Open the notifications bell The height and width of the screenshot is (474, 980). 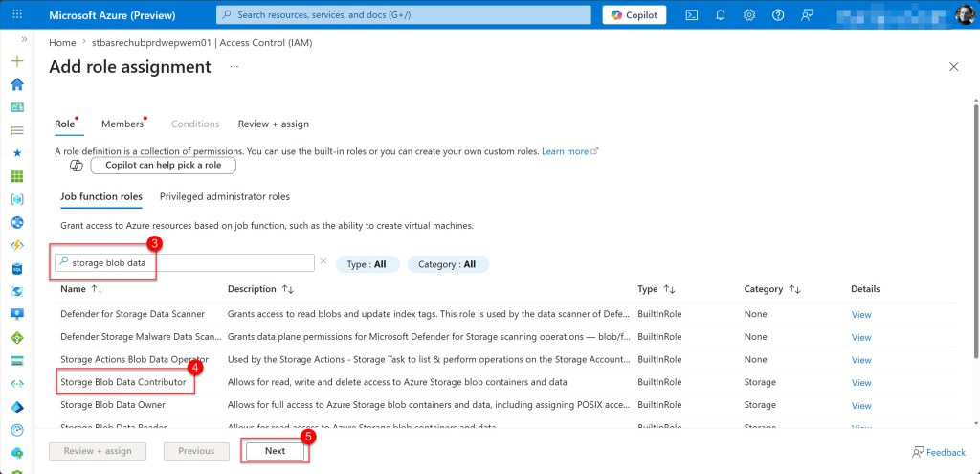(x=720, y=15)
